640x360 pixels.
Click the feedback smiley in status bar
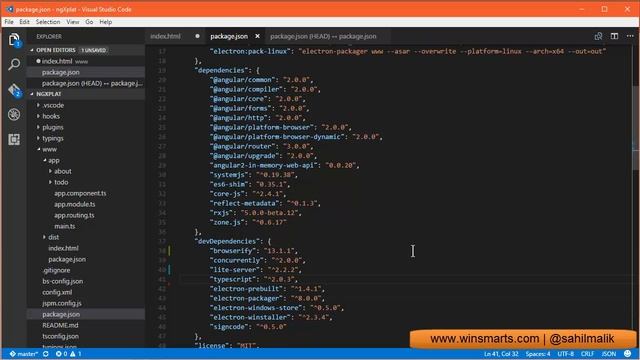click(628, 354)
